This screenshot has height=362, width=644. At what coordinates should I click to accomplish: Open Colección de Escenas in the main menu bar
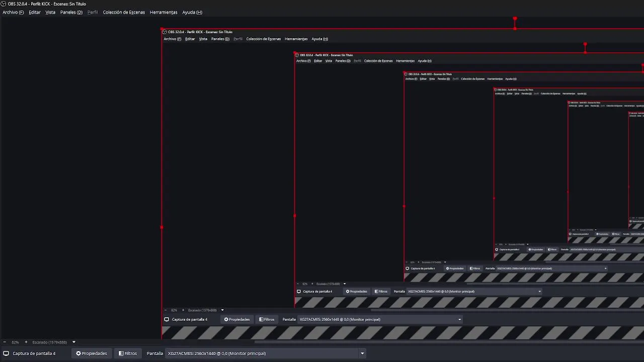(x=124, y=12)
